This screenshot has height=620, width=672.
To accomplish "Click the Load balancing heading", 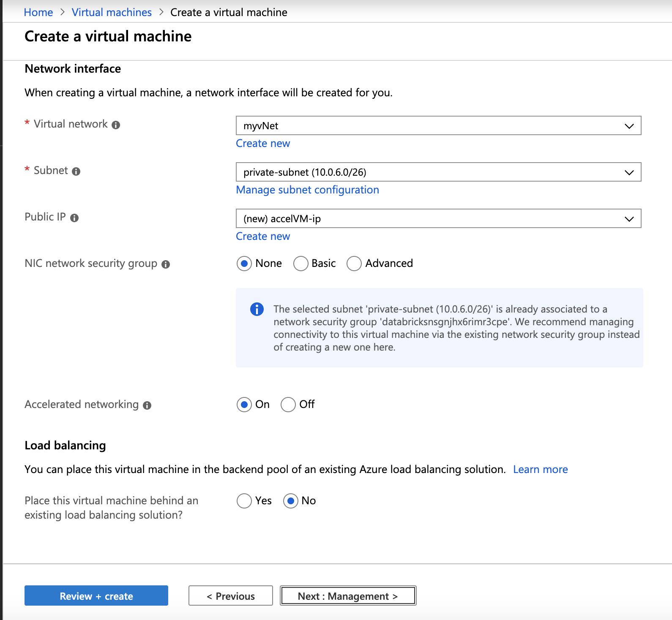I will tap(65, 446).
